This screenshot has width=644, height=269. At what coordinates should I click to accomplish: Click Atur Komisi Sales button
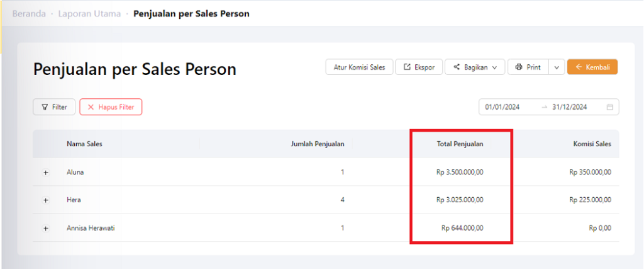(x=359, y=67)
